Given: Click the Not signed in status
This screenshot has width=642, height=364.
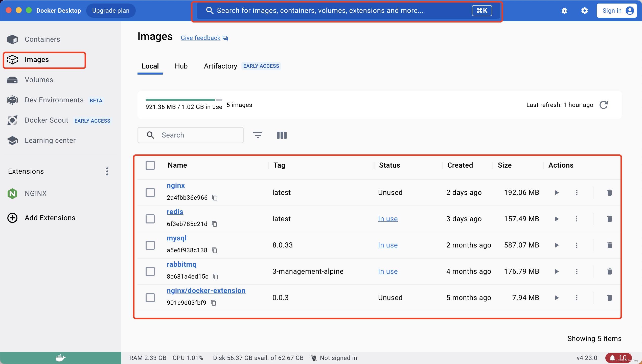Looking at the screenshot, I should pos(334,358).
